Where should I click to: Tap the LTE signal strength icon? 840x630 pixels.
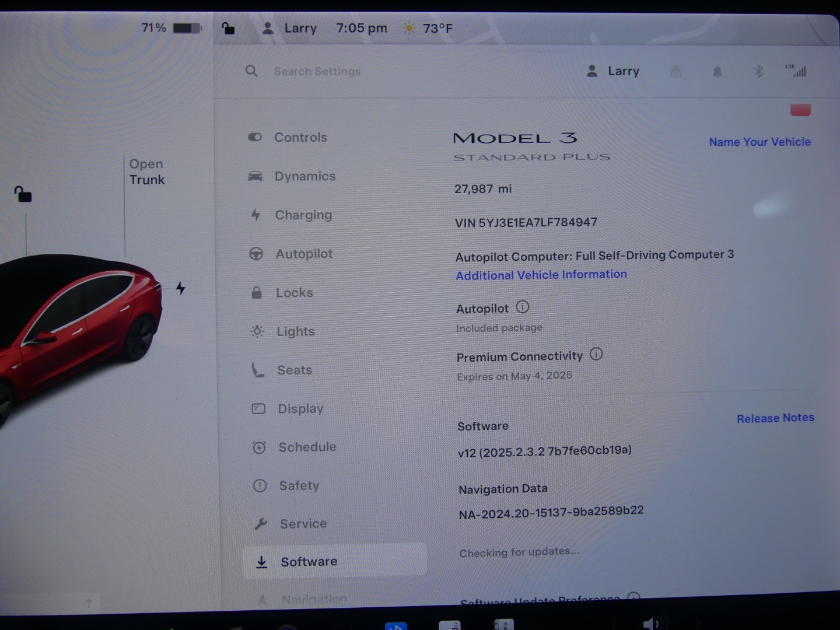[797, 71]
